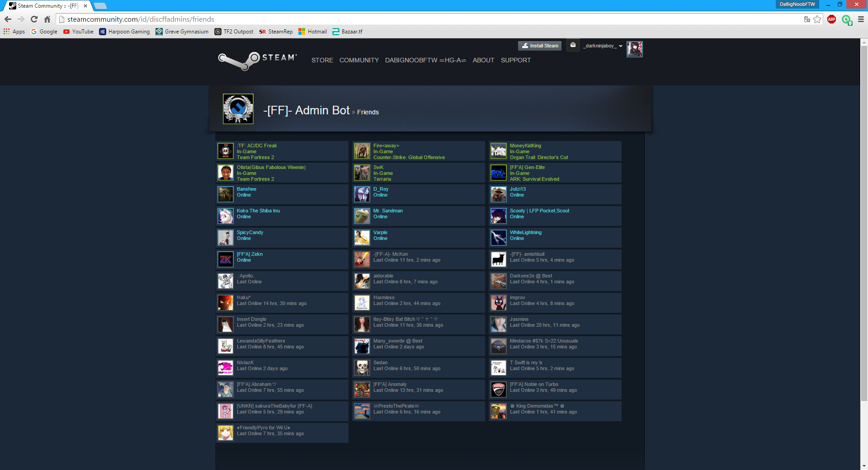Open the Adblock Plus extension

tap(831, 19)
